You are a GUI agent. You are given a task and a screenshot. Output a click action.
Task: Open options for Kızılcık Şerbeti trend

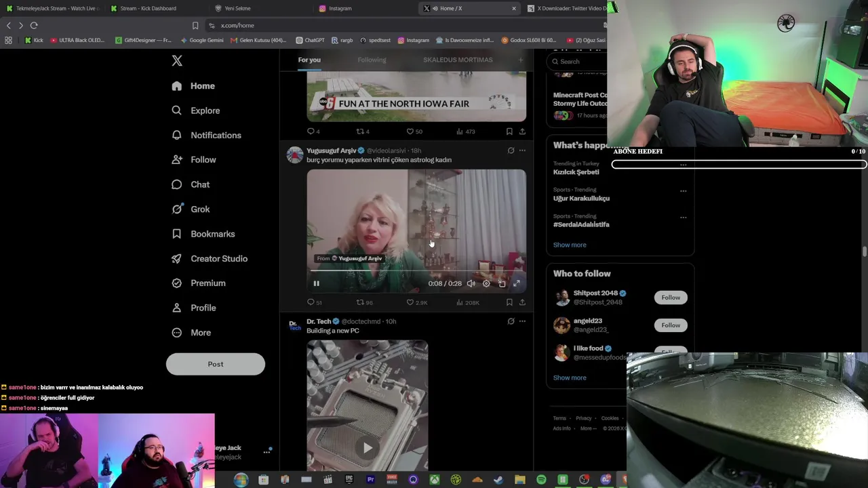pyautogui.click(x=683, y=165)
